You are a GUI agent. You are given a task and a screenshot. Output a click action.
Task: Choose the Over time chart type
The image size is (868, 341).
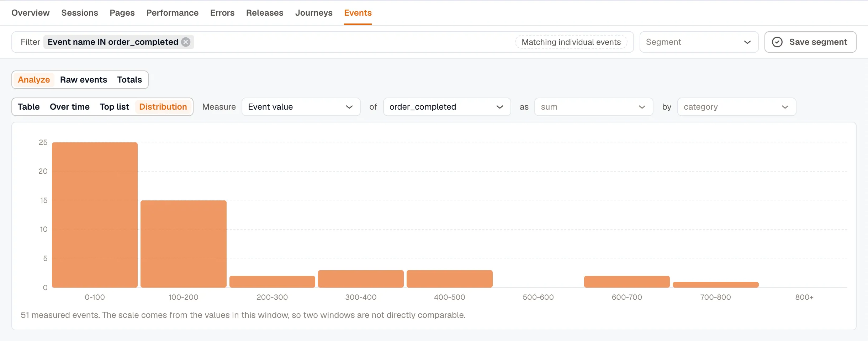pos(70,107)
